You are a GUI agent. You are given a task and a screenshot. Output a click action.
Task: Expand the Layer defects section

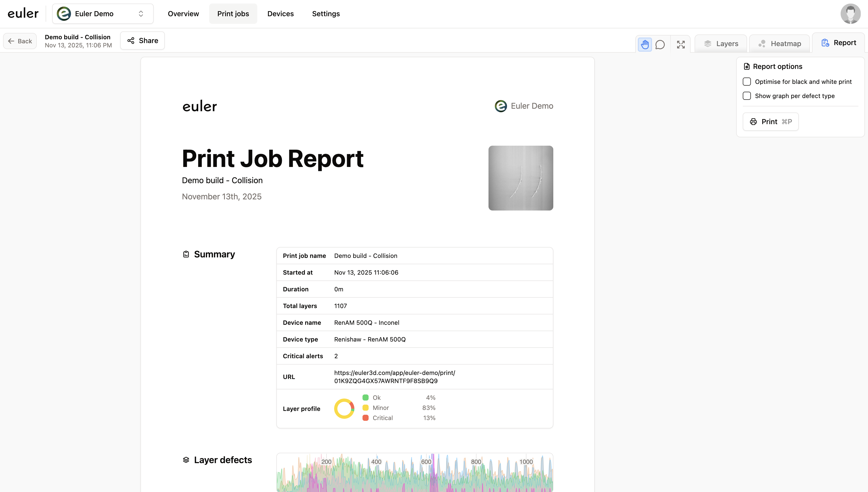[186, 460]
